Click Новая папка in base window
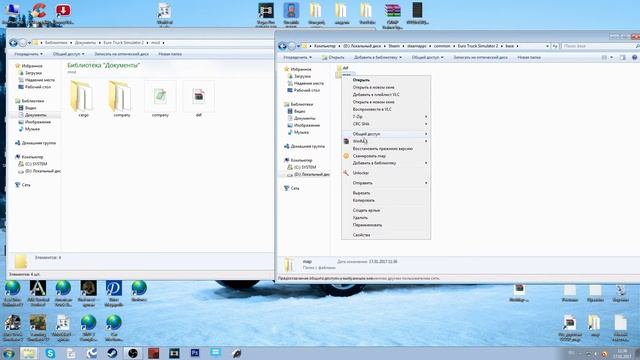Viewport: 640px width, 360px height. click(529, 58)
